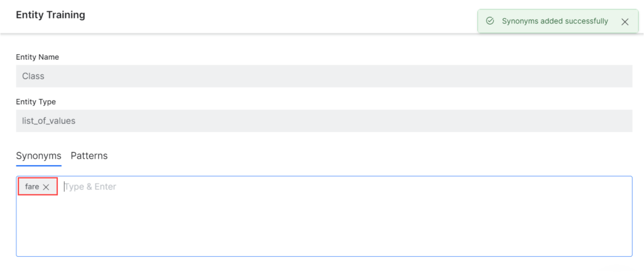Remove the "fare" synonym with its X

[x=46, y=187]
